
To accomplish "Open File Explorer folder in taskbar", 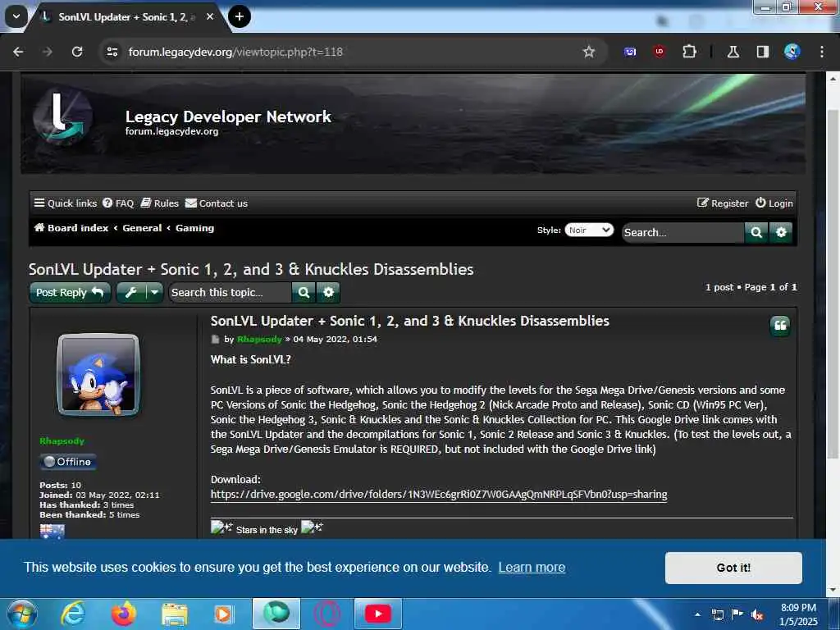I will 175,614.
